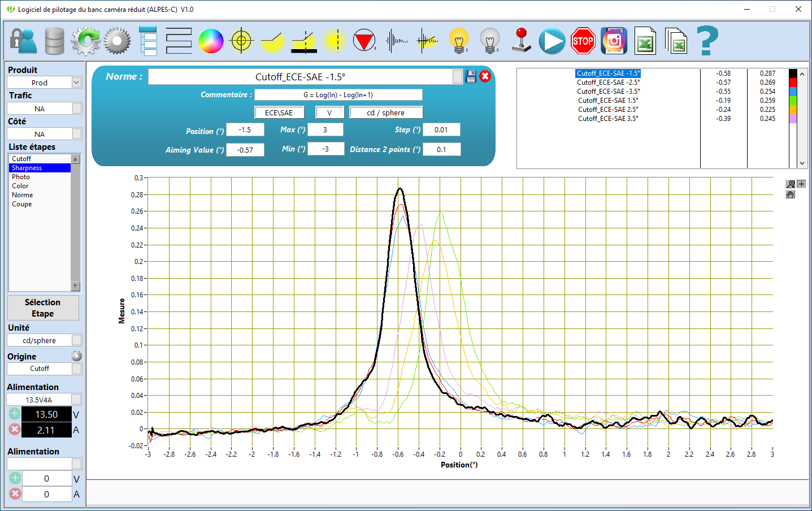The height and width of the screenshot is (511, 812).
Task: Click the joystick control icon
Action: pos(521,41)
